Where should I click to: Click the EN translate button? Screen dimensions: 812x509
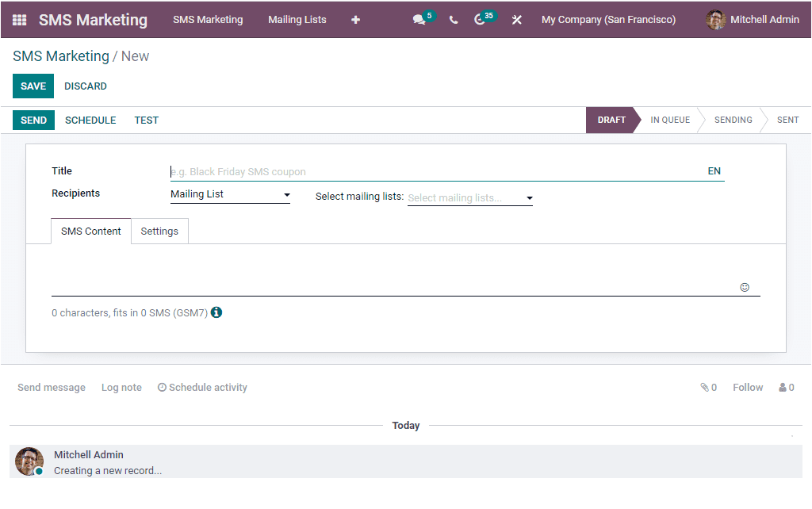714,171
